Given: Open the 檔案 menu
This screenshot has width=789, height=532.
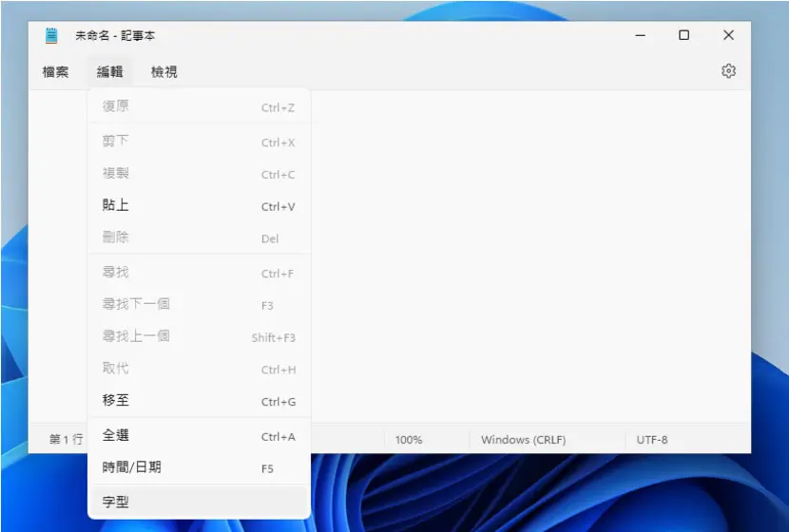Looking at the screenshot, I should click(55, 72).
